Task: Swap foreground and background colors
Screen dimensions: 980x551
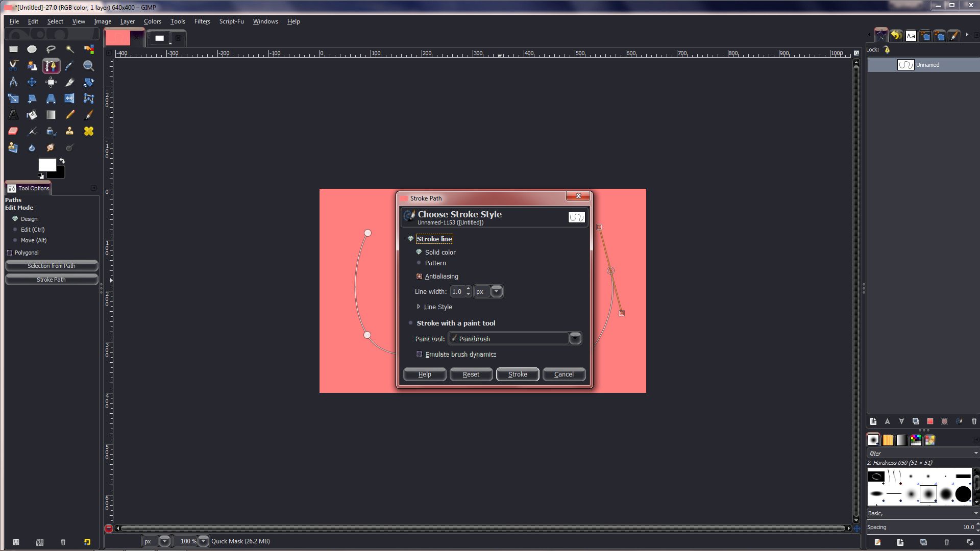Action: tap(62, 161)
